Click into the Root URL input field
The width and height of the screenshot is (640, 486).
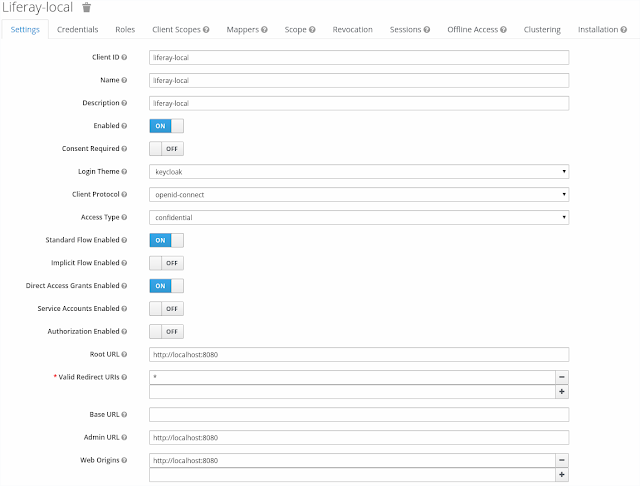359,355
